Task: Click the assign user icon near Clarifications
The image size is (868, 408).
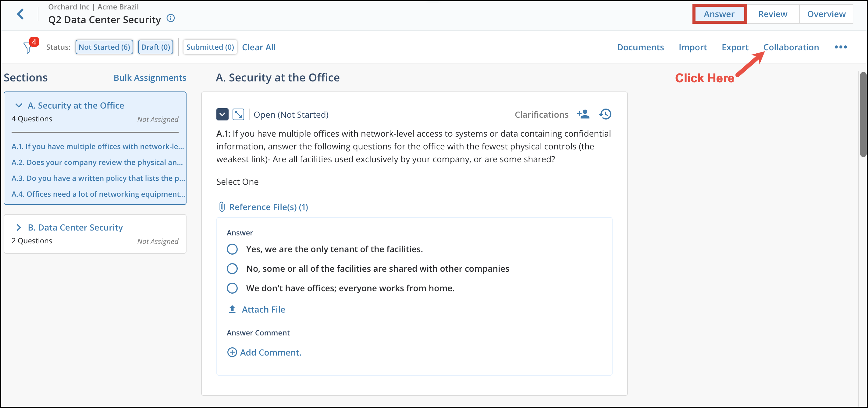Action: pyautogui.click(x=583, y=114)
